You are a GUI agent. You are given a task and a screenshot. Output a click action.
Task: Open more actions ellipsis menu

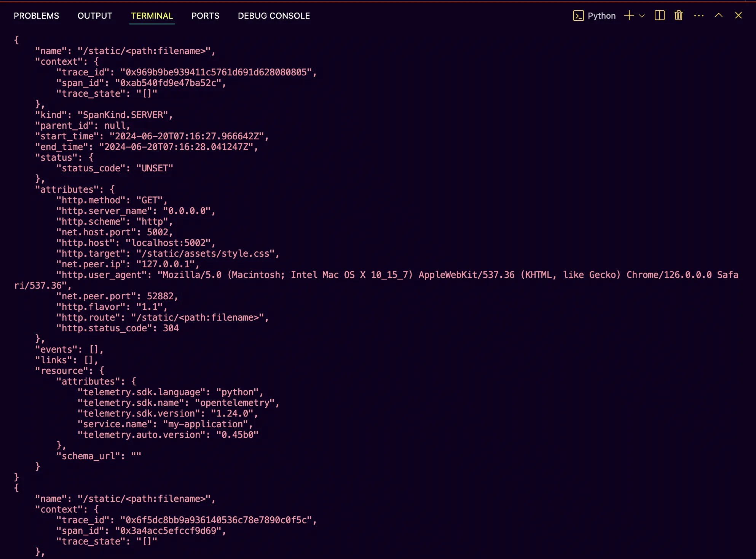[x=699, y=16]
